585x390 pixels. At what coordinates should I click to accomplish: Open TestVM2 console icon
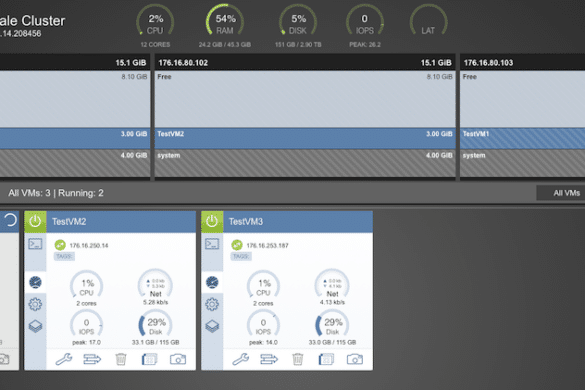35,244
